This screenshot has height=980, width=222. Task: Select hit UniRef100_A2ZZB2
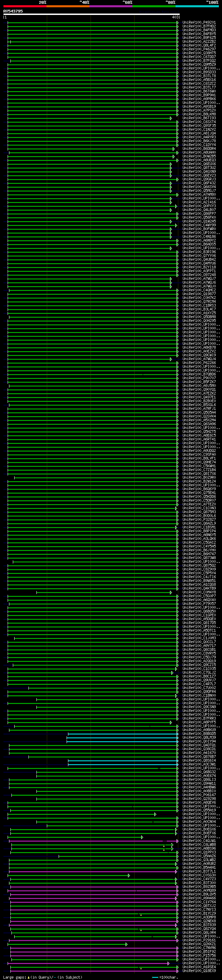tap(199, 41)
